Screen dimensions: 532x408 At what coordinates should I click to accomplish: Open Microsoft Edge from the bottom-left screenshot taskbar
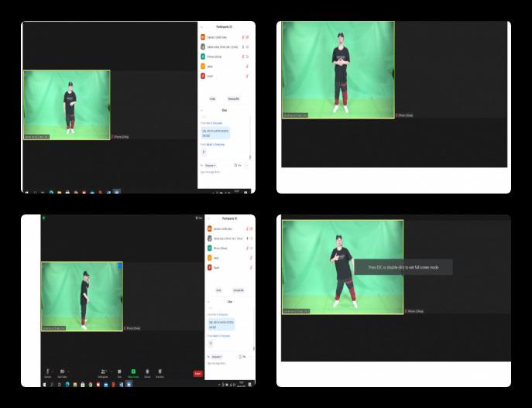67,385
